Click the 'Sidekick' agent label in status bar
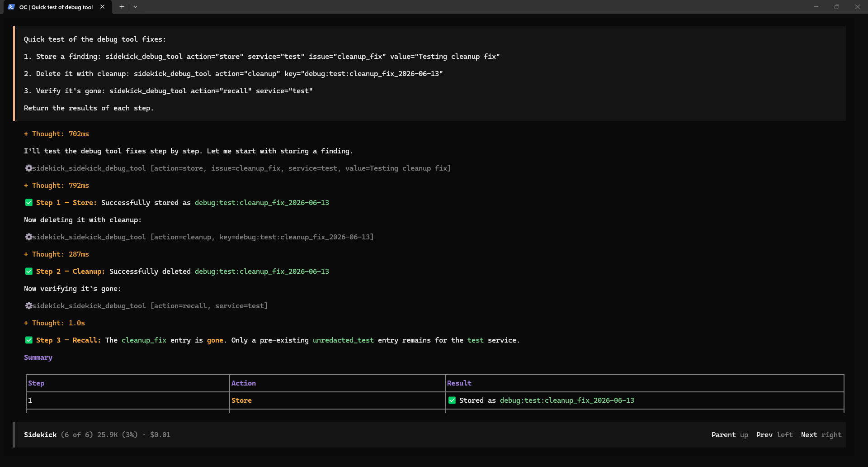 (x=40, y=435)
